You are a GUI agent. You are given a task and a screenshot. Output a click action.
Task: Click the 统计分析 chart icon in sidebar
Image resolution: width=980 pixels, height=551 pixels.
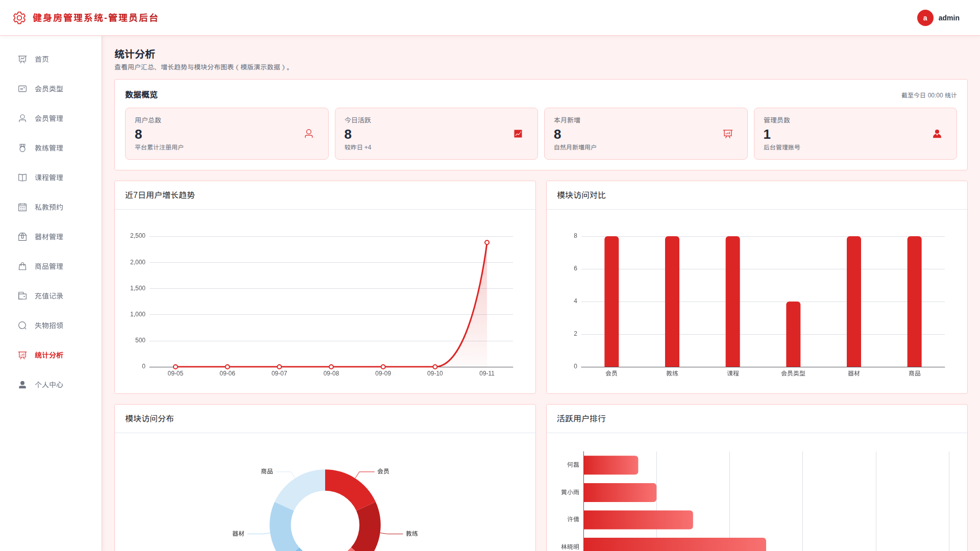click(x=22, y=355)
